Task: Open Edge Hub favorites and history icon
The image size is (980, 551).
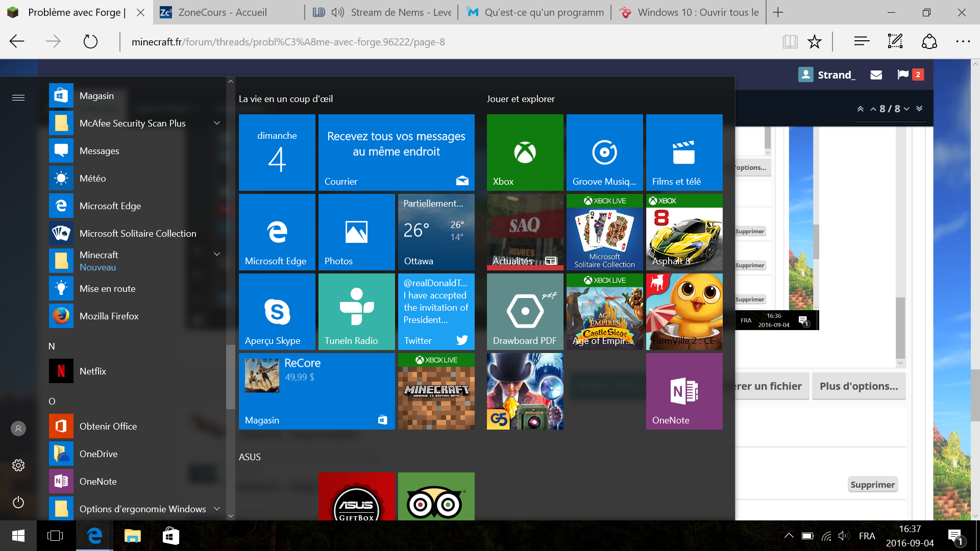Action: (x=862, y=41)
